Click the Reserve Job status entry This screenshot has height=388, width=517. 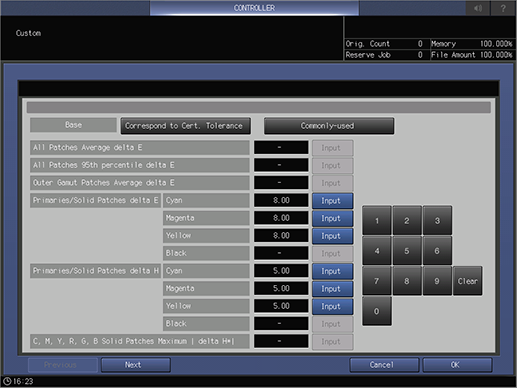coord(386,55)
